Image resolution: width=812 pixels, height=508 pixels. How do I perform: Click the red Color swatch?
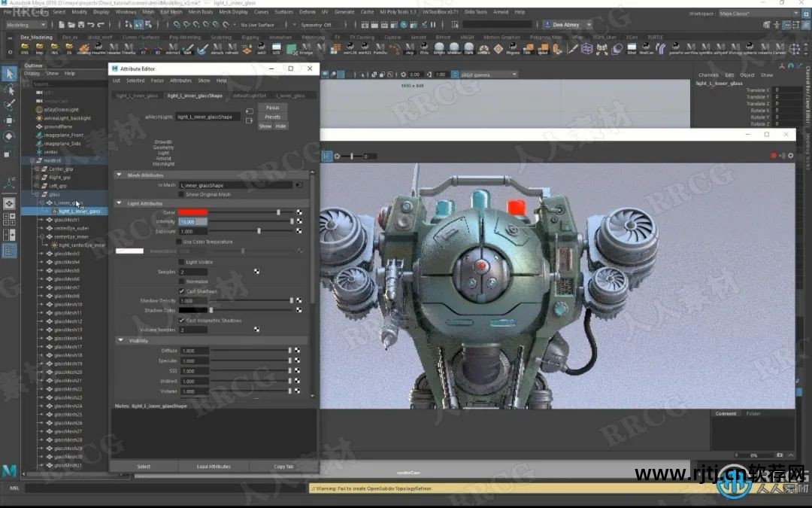coord(192,212)
